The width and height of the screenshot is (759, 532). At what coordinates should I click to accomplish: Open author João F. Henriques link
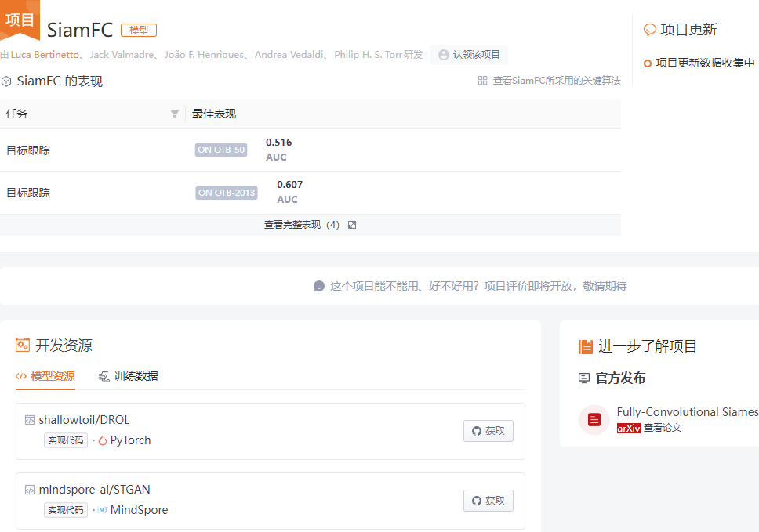click(x=205, y=55)
